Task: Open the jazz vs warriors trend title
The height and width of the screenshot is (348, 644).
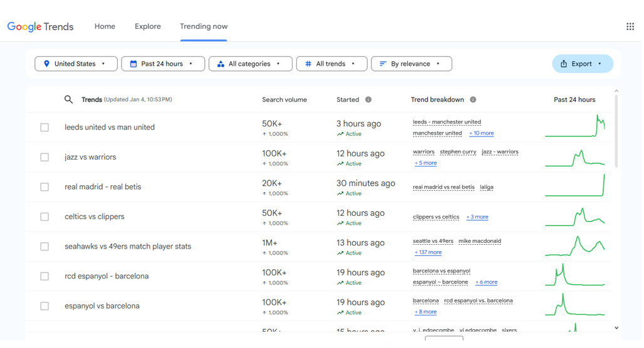Action: pyautogui.click(x=90, y=157)
